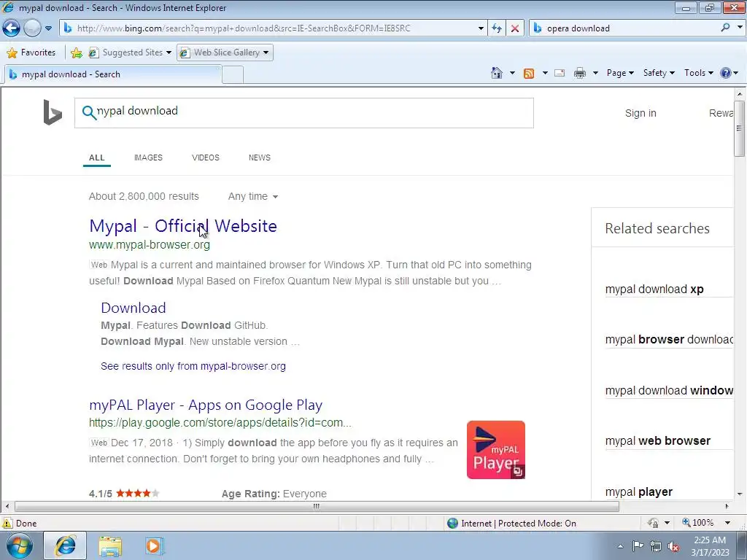Open the search provider dropdown arrow

pos(740,28)
